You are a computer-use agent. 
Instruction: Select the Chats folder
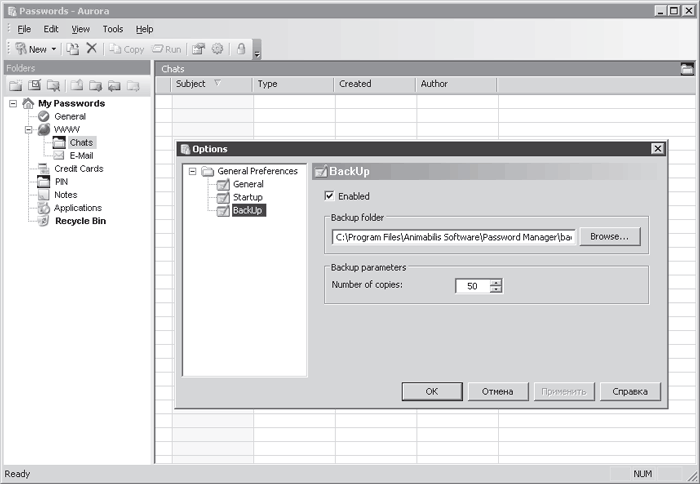click(x=81, y=142)
